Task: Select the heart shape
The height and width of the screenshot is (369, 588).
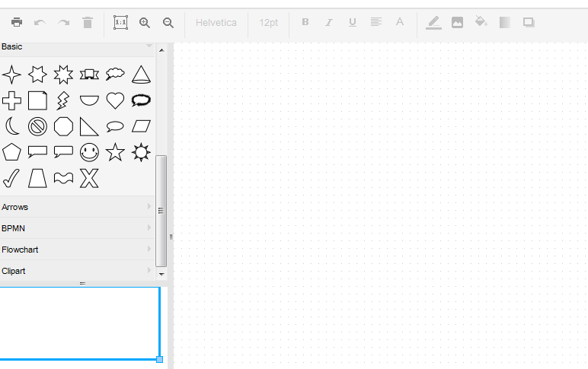Action: click(115, 100)
